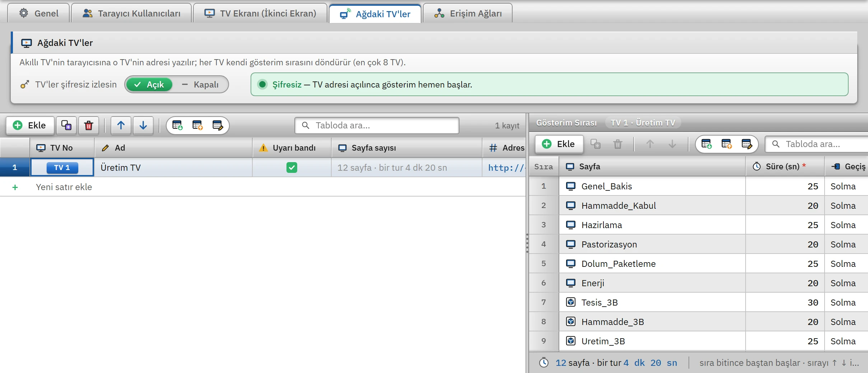Set passwordless viewing to Açık
The width and height of the screenshot is (868, 373).
point(149,85)
